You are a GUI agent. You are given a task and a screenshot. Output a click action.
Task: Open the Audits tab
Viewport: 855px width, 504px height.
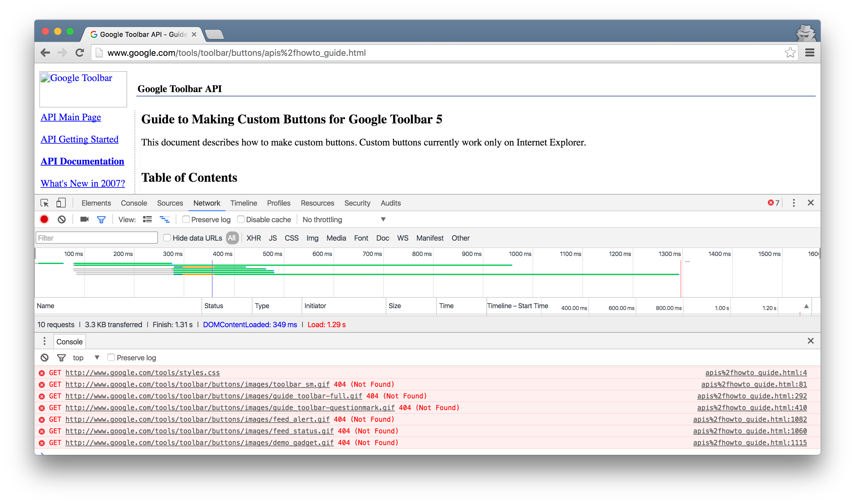(x=390, y=203)
